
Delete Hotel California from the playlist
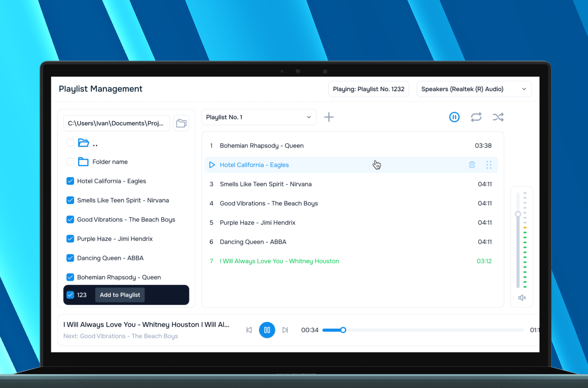pyautogui.click(x=472, y=165)
